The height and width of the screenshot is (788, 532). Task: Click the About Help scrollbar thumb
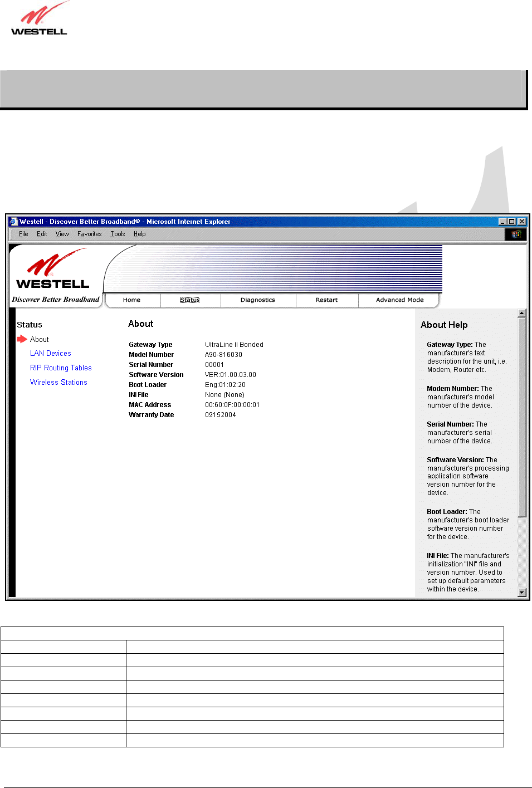[522, 417]
